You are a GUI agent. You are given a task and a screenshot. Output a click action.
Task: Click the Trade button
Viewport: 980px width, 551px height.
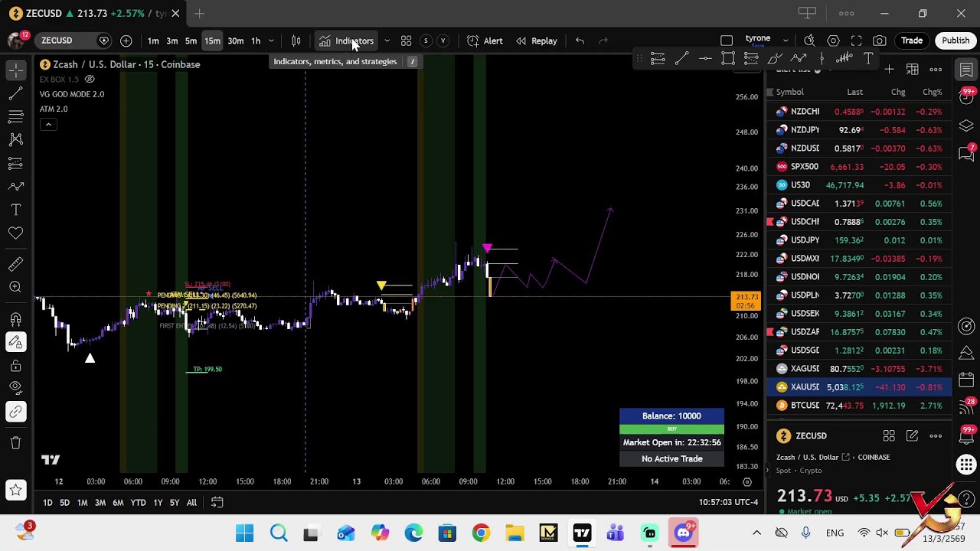click(x=912, y=41)
